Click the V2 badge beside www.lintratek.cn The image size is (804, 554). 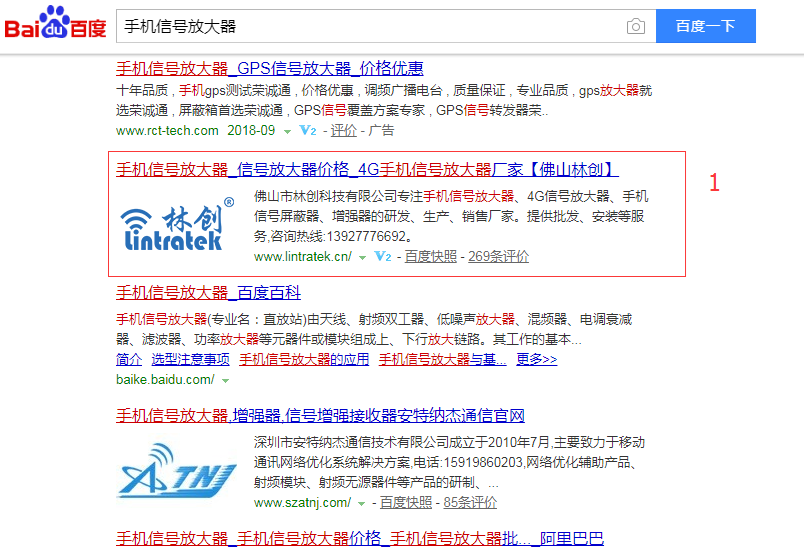382,257
